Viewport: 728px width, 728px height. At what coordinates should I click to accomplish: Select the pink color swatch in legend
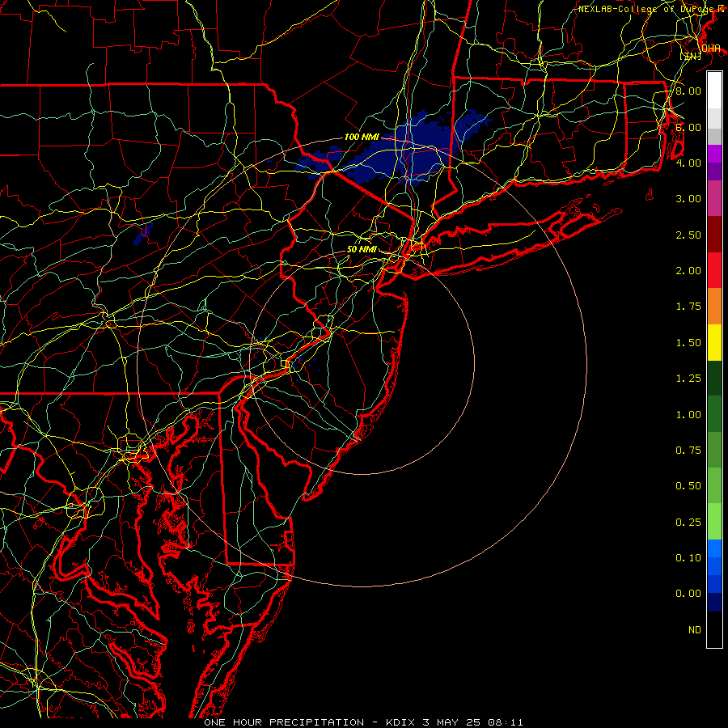(x=714, y=199)
